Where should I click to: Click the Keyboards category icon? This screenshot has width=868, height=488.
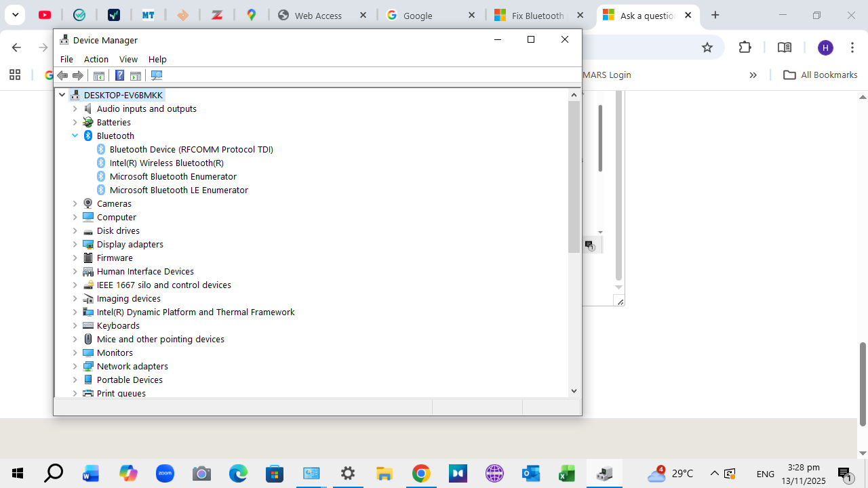[88, 325]
